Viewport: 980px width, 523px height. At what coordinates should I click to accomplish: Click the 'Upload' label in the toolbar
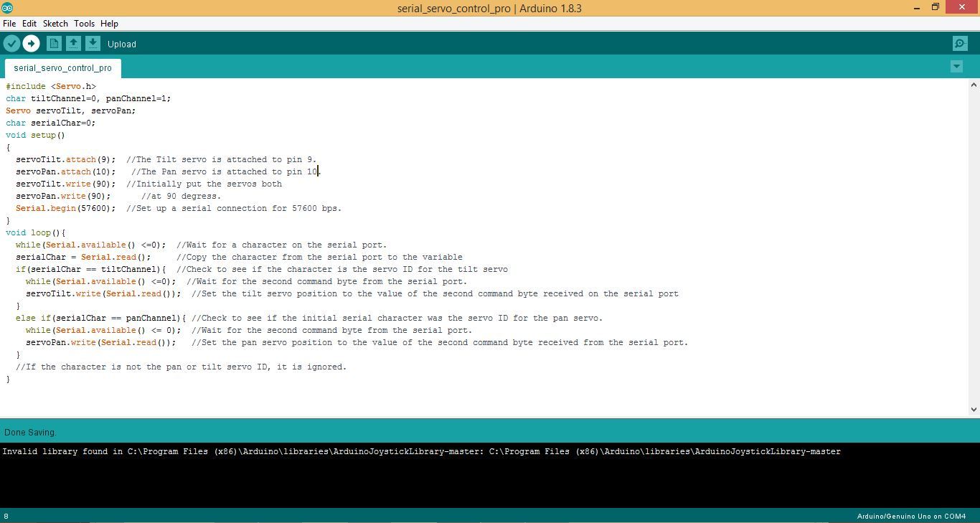point(121,44)
